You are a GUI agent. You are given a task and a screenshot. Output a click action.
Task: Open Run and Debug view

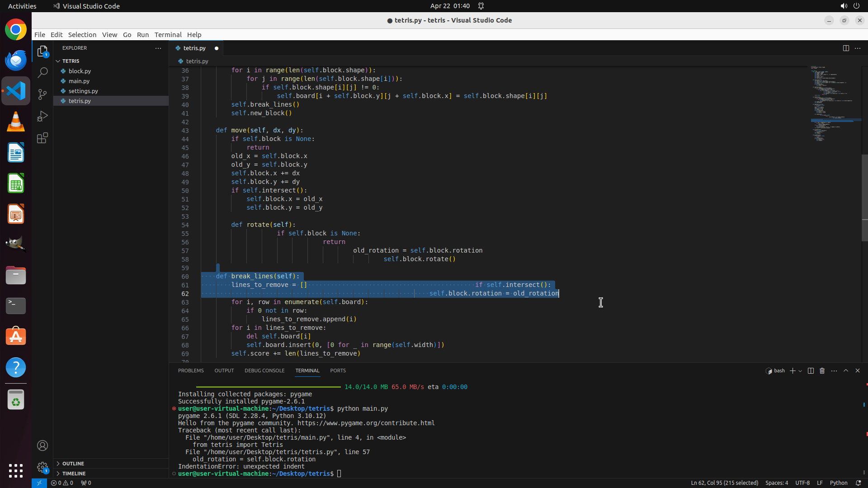[42, 116]
